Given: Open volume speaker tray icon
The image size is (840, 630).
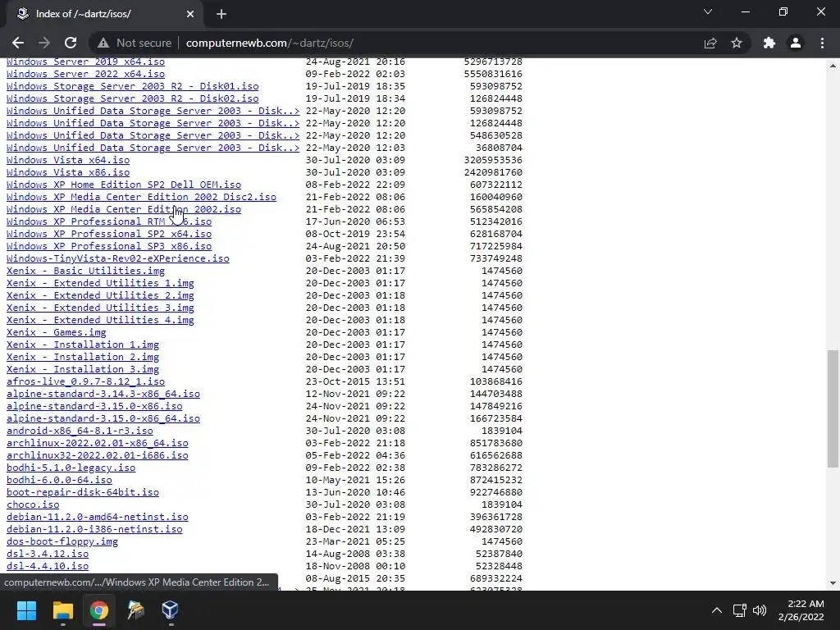Looking at the screenshot, I should coord(760,610).
